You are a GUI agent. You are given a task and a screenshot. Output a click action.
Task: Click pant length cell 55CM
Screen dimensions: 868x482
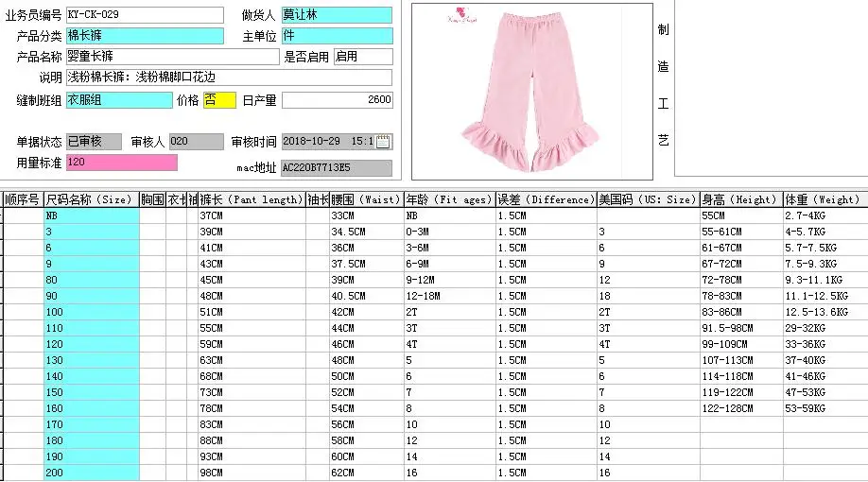coord(252,328)
